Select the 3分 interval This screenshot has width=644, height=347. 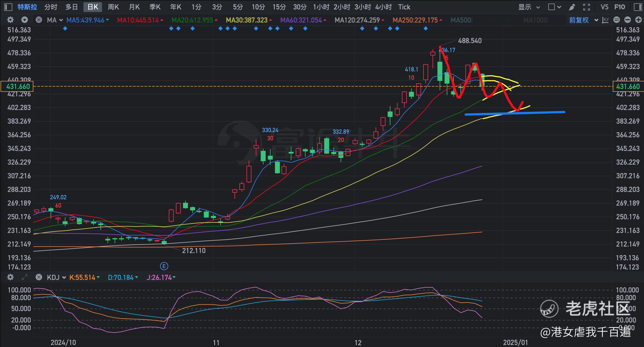[217, 7]
